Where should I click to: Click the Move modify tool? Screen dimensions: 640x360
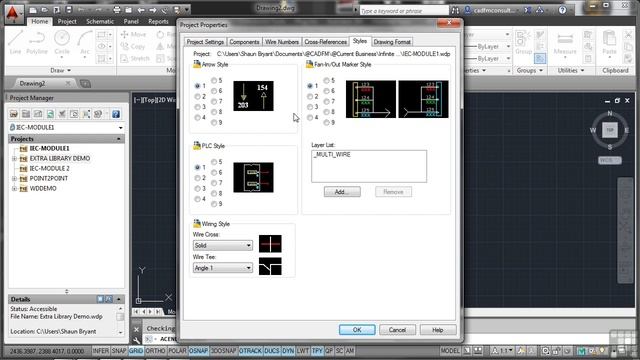pos(133,35)
